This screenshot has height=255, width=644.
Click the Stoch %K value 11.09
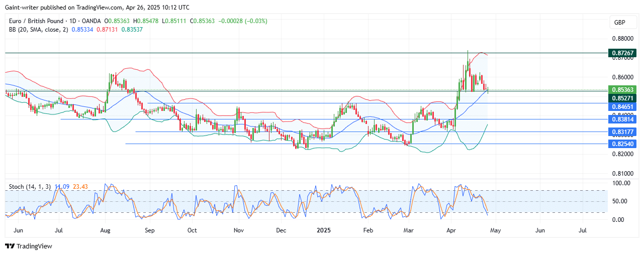coord(62,187)
